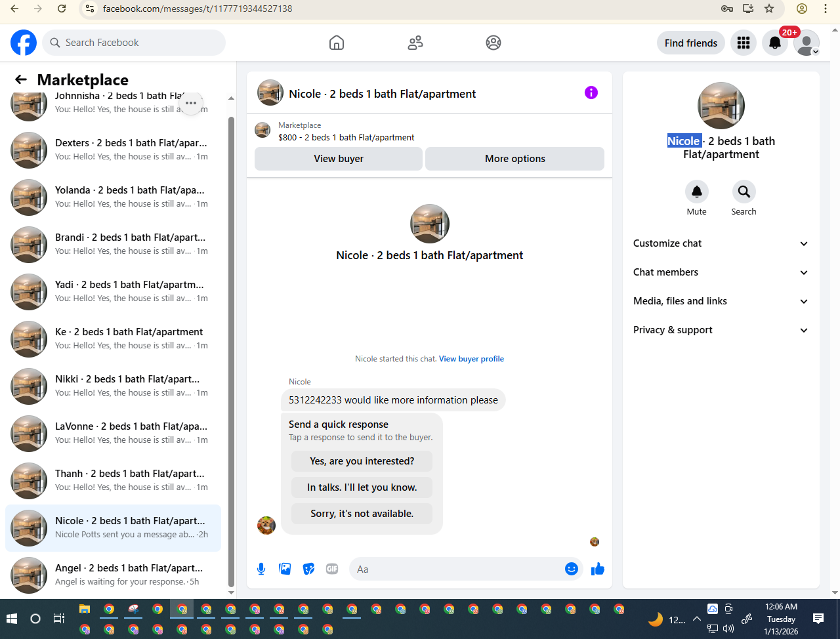
Task: Click the volume speaker icon in system tray
Action: click(728, 629)
